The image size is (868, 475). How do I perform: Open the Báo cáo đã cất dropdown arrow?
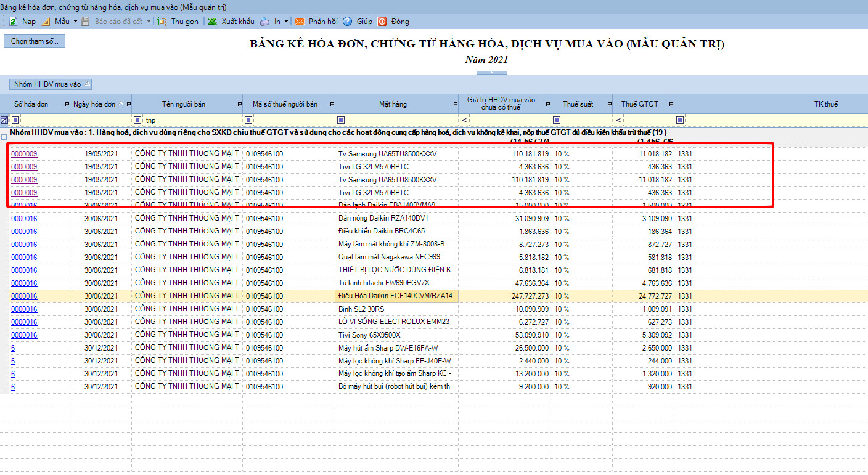click(149, 22)
